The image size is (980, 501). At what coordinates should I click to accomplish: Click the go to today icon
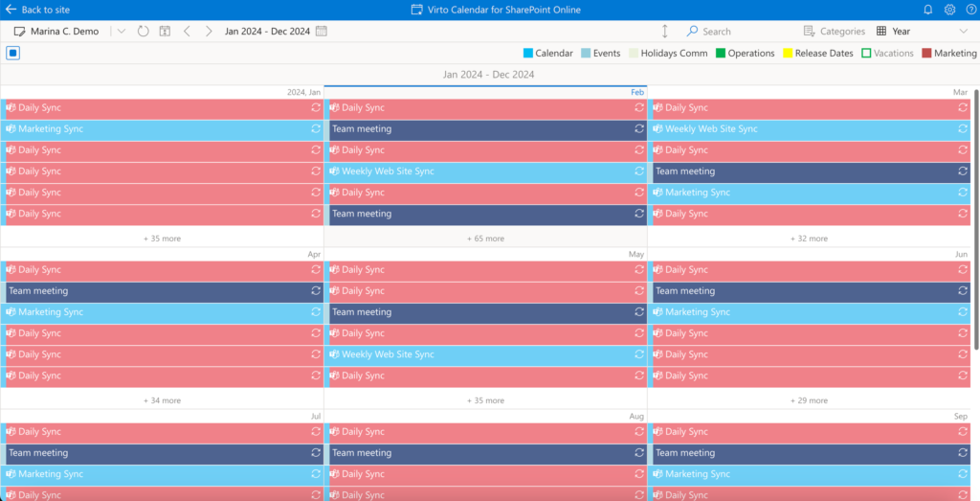tap(165, 32)
